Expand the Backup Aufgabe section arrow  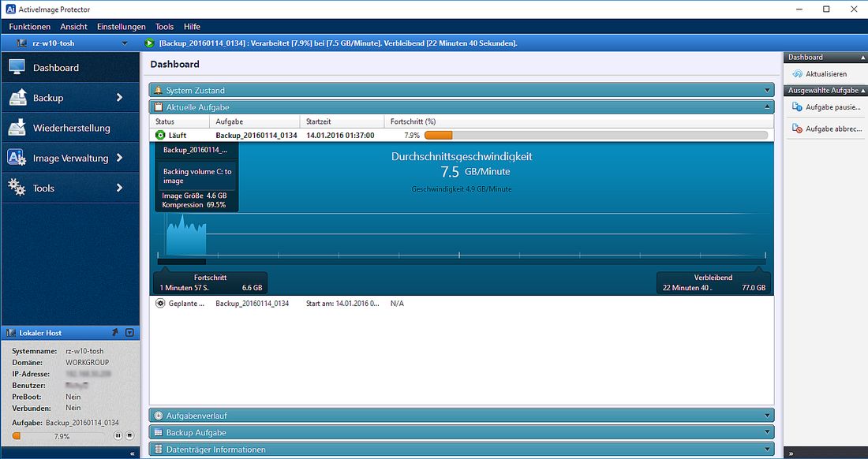pyautogui.click(x=767, y=432)
